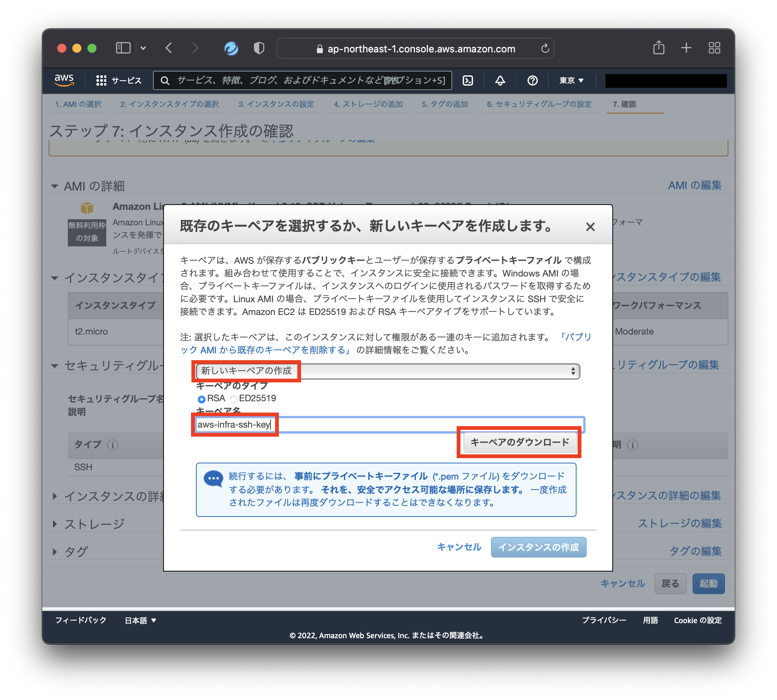
Task: Launch CloudShell from the top bar
Action: [x=468, y=80]
